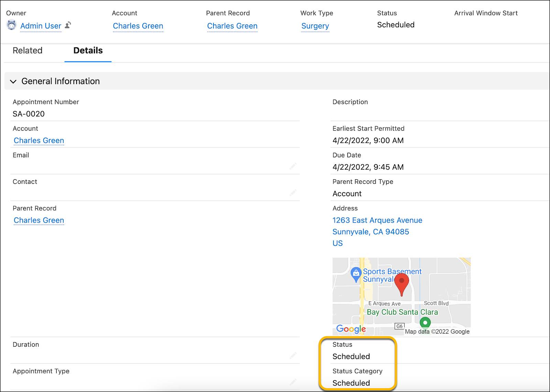Click the Admin User avatar icon
This screenshot has height=392, width=550.
pyautogui.click(x=11, y=25)
